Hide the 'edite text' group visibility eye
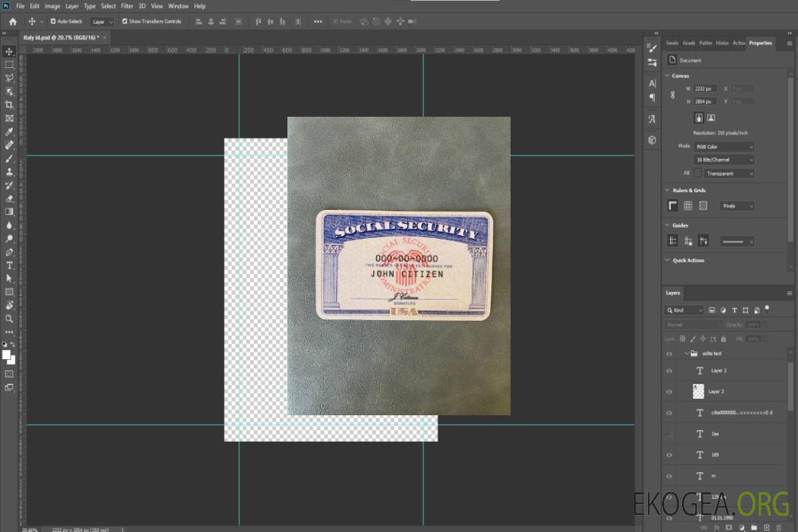This screenshot has height=532, width=798. [x=669, y=354]
